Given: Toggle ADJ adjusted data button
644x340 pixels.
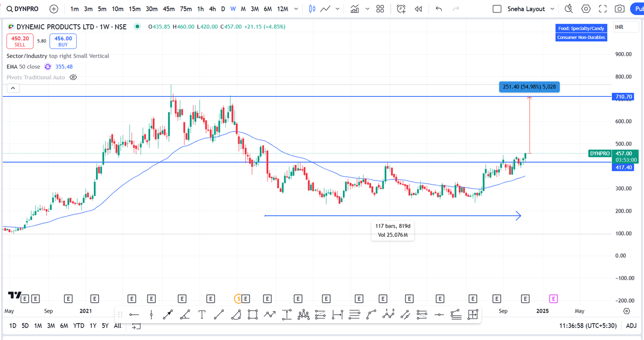Looking at the screenshot, I should tap(631, 325).
